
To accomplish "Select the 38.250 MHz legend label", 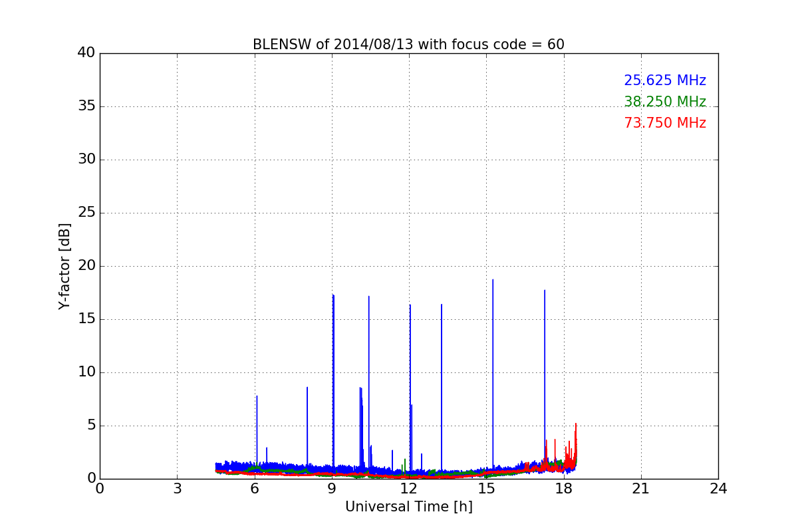I will coord(665,102).
